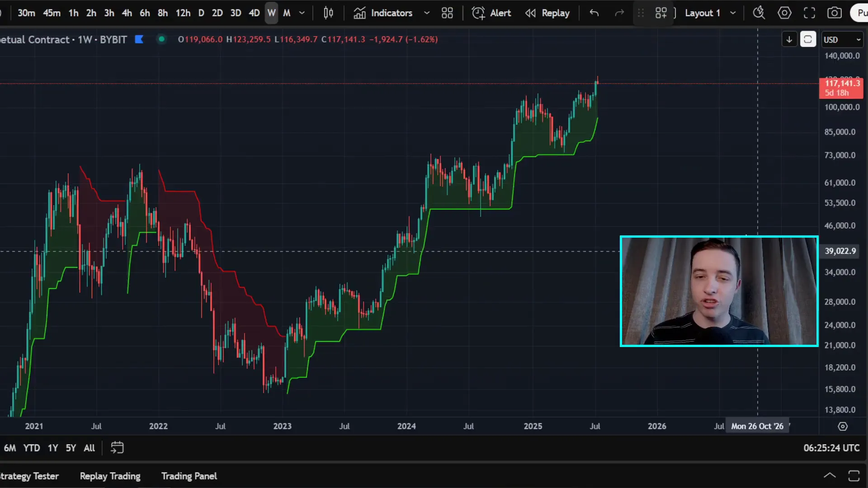The image size is (868, 488).
Task: Click the active weekly W timeframe
Action: click(x=271, y=13)
